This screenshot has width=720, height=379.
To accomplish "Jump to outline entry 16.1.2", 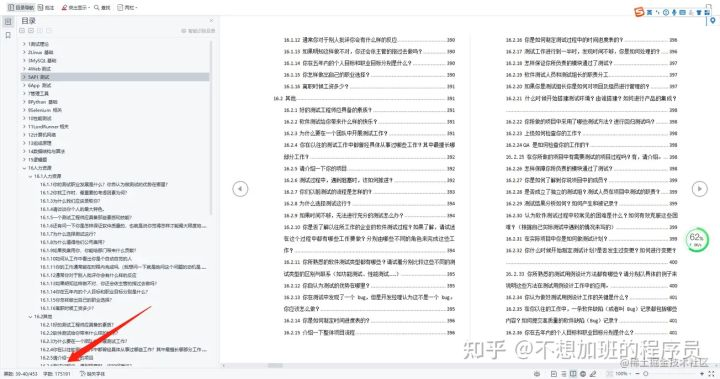I will 84,193.
